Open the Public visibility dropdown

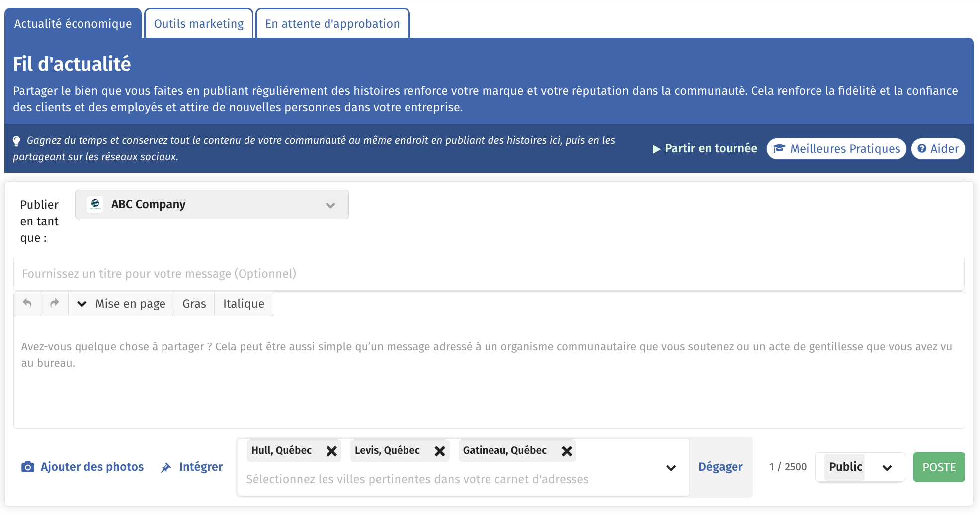click(x=860, y=467)
